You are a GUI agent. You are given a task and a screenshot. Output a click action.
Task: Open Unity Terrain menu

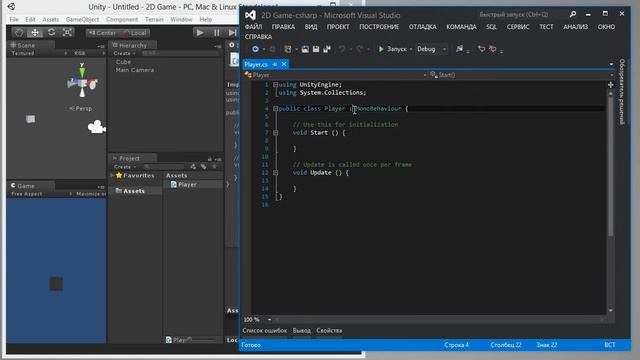click(x=154, y=20)
